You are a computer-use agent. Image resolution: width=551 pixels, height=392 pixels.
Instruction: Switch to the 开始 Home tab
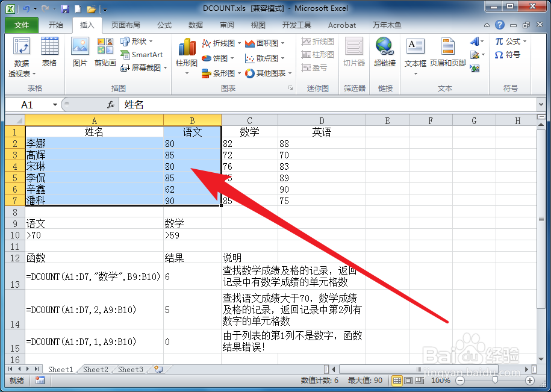[x=56, y=25]
